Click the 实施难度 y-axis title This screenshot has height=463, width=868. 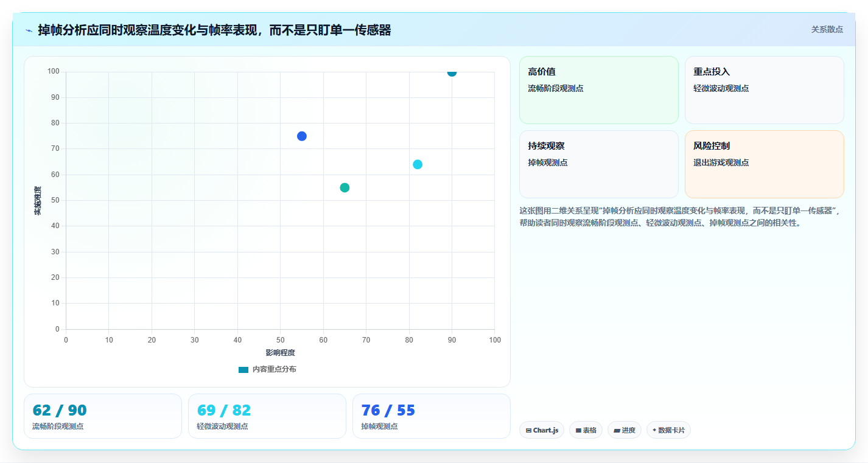[x=38, y=201]
